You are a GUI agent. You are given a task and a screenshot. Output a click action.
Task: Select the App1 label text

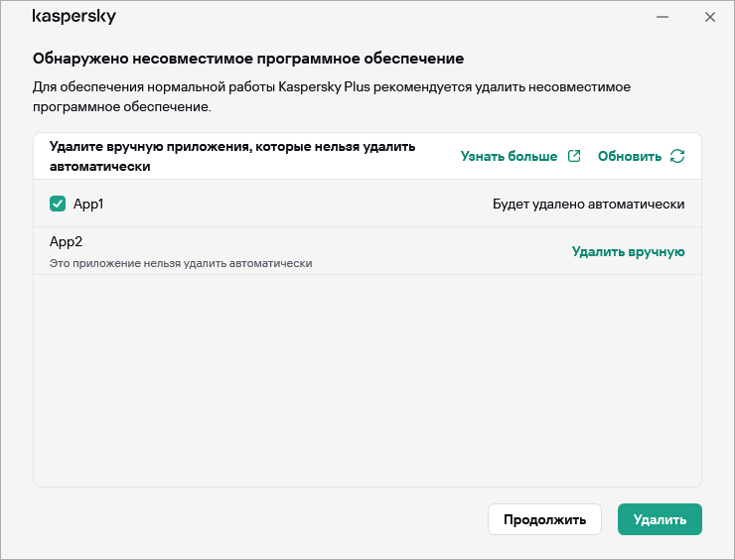[x=88, y=204]
